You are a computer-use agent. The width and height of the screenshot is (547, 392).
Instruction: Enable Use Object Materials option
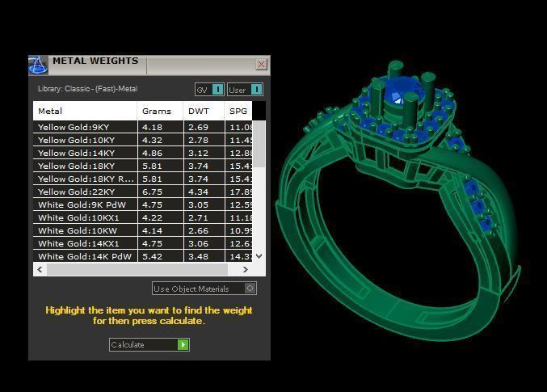click(204, 289)
